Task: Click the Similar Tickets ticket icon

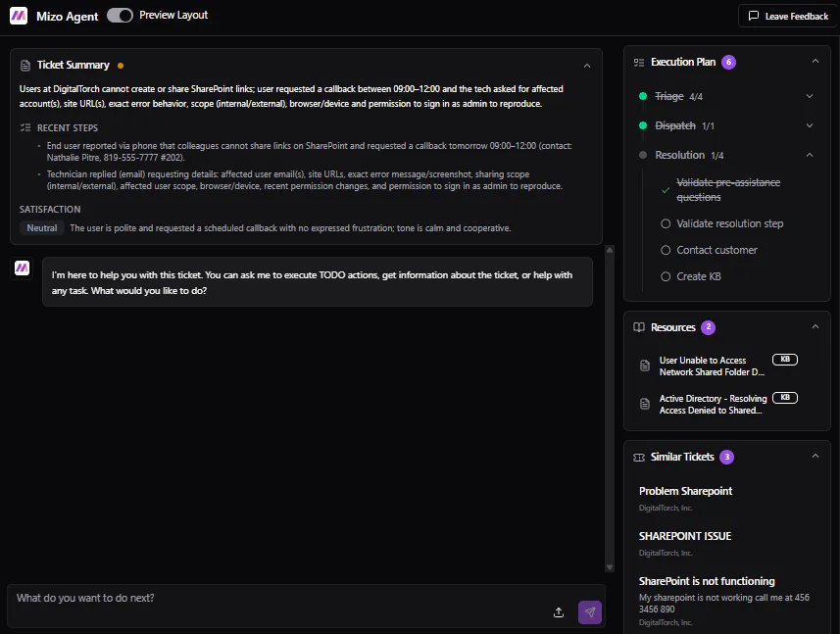Action: point(638,458)
